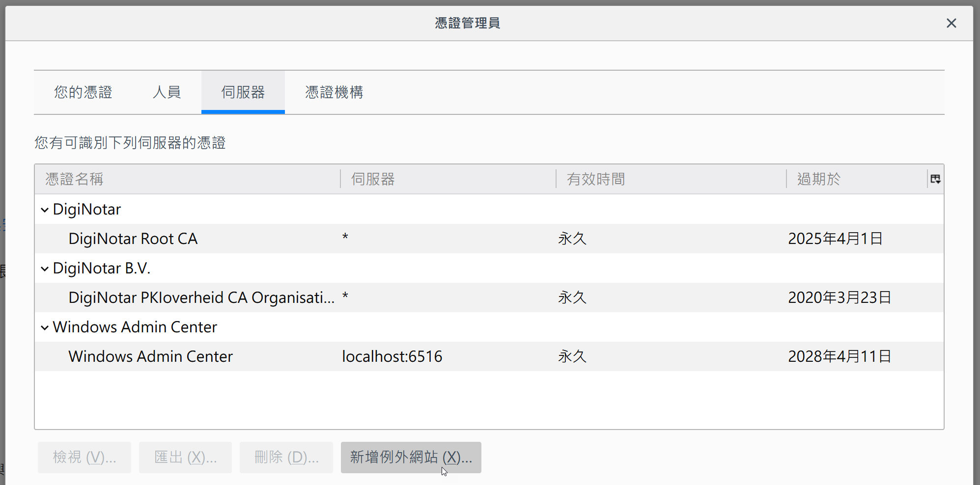This screenshot has width=980, height=485.
Task: Sort by 伺服器 column header
Action: [448, 179]
